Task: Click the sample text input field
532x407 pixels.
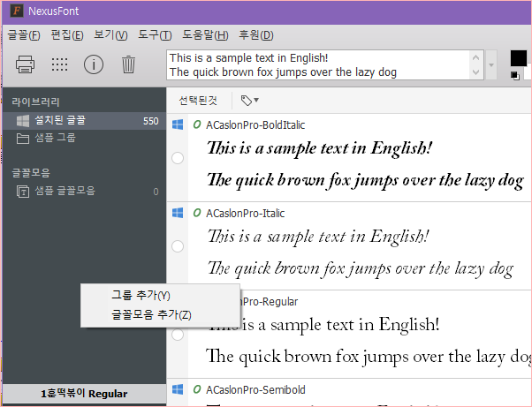Action: 318,64
